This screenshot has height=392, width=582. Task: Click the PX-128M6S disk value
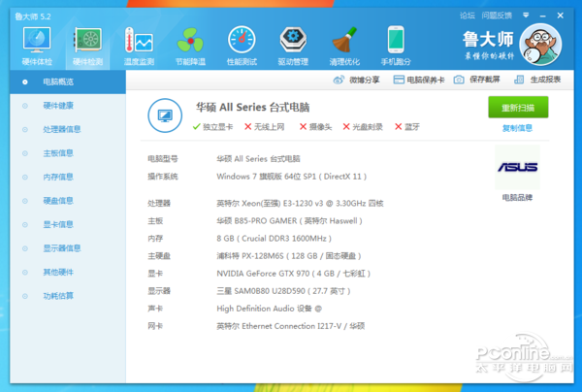point(289,256)
